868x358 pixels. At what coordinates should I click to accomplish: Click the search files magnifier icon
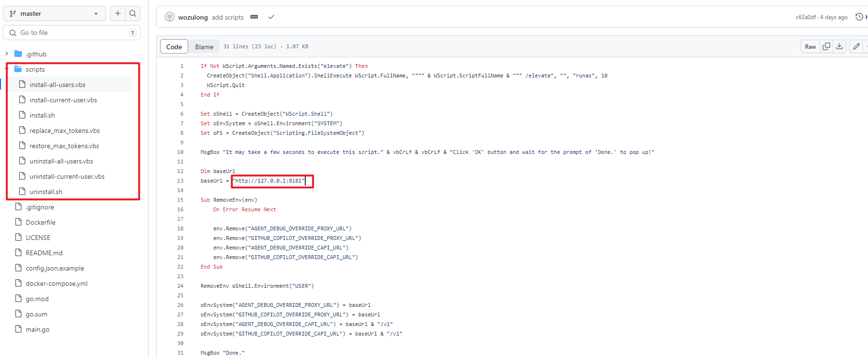(133, 13)
